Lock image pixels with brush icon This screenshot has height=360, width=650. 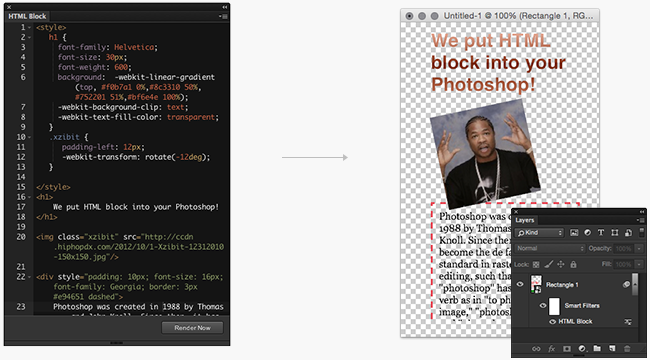[548, 264]
